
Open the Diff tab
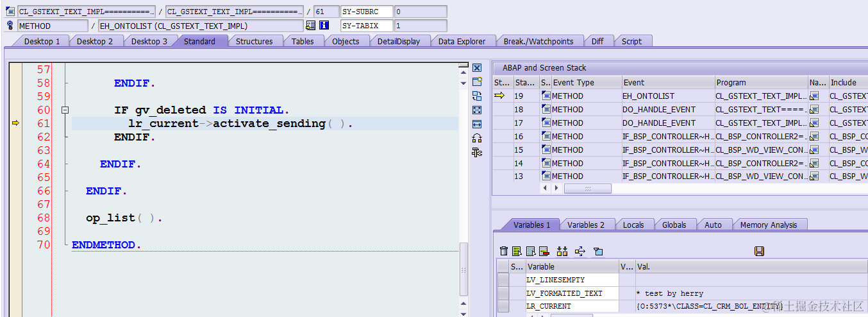point(597,41)
